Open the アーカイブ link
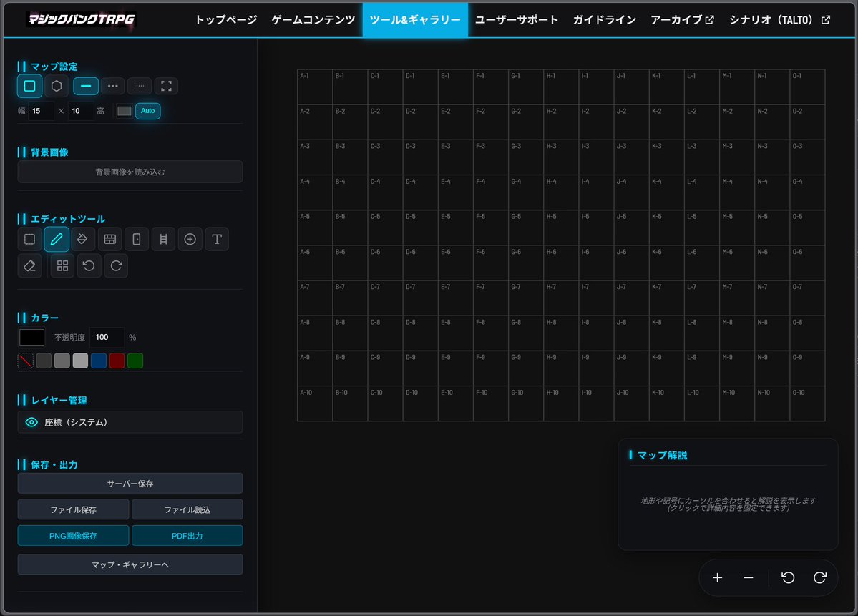The image size is (858, 616). click(x=683, y=20)
